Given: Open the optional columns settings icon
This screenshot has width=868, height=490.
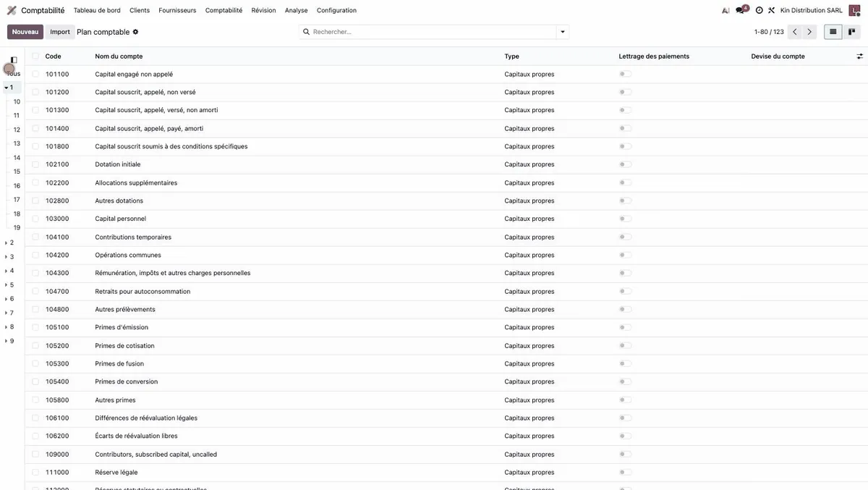Looking at the screenshot, I should click(860, 56).
